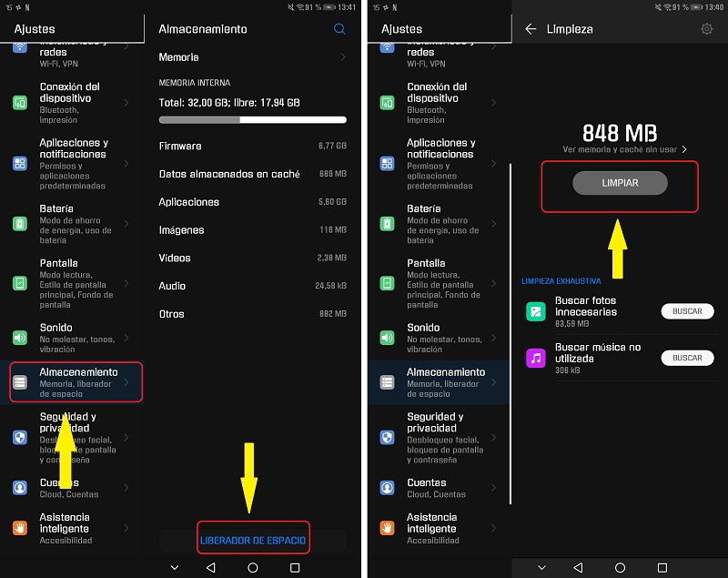Open the Imágenes 118 MB storage row
728x578 pixels.
click(x=252, y=230)
